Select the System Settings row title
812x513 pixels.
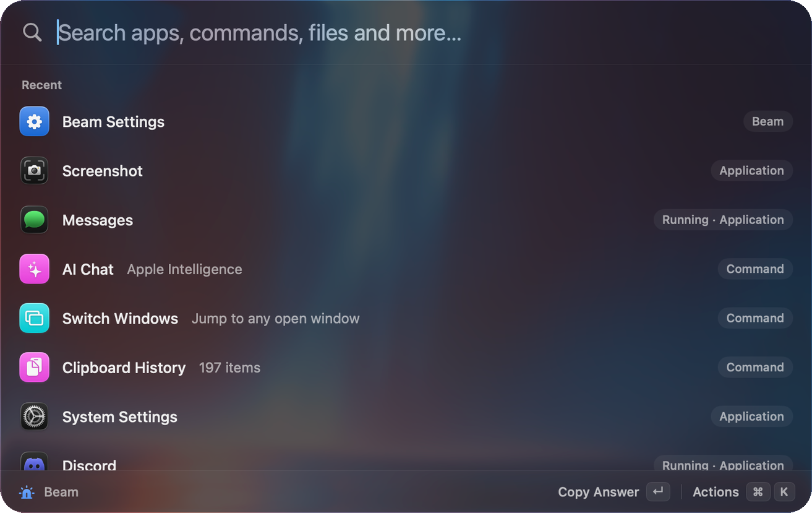120,417
